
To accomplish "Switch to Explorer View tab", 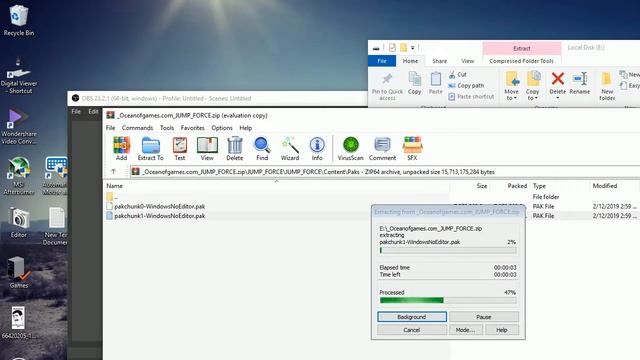I will click(467, 61).
